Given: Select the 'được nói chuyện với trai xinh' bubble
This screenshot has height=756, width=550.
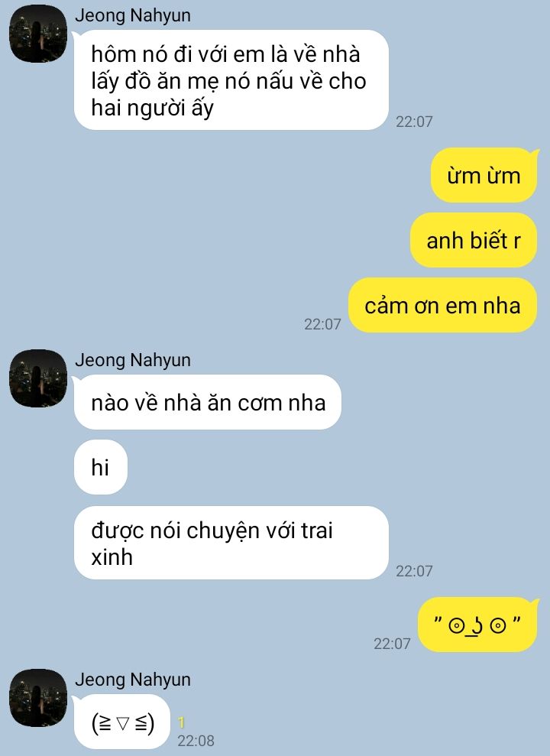Looking at the screenshot, I should (x=231, y=543).
